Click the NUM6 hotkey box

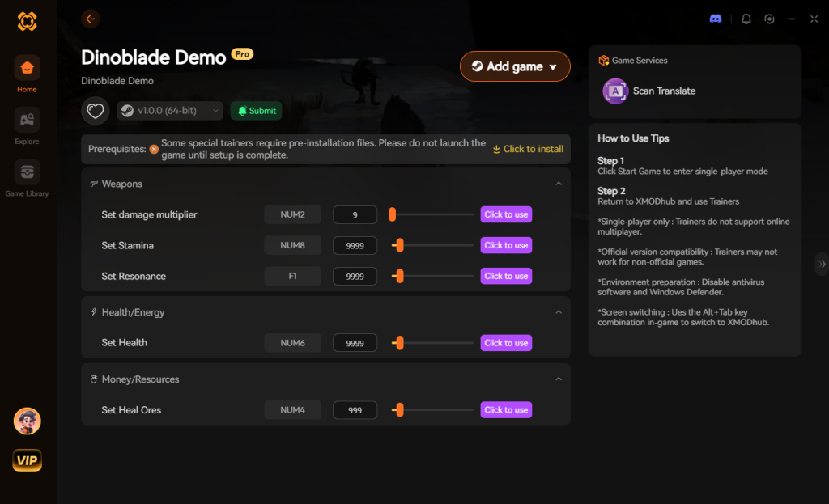click(x=292, y=343)
